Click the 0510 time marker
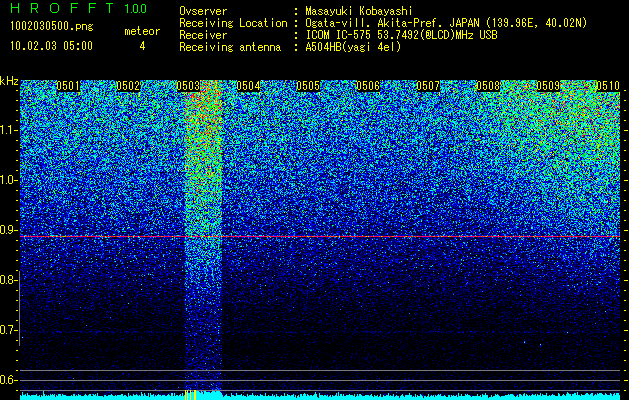The width and height of the screenshot is (629, 400). click(x=608, y=86)
